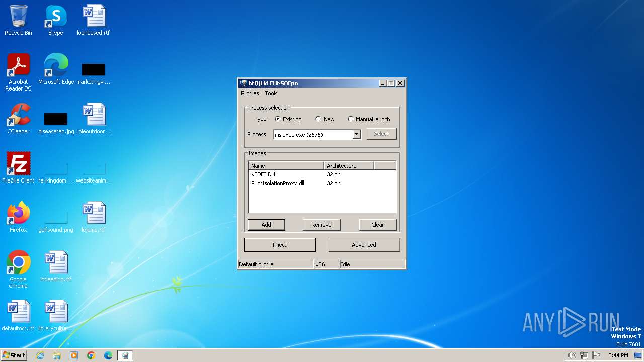
Task: Select the New process type
Action: [x=325, y=119]
